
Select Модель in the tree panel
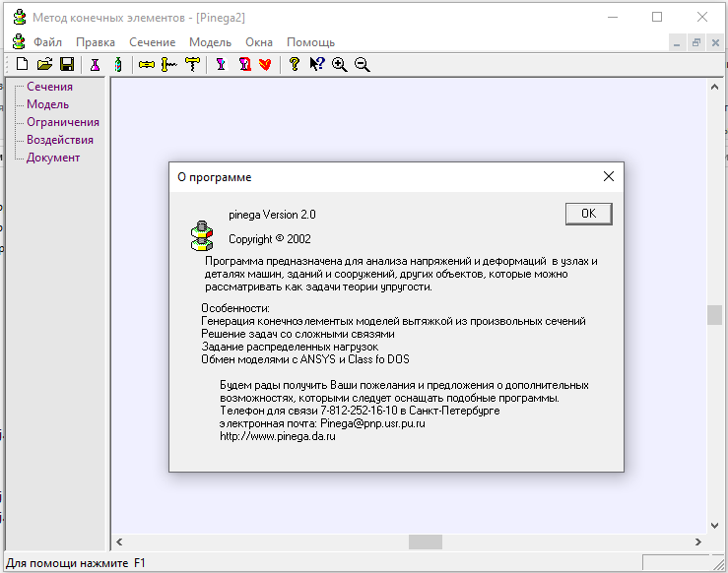[48, 104]
